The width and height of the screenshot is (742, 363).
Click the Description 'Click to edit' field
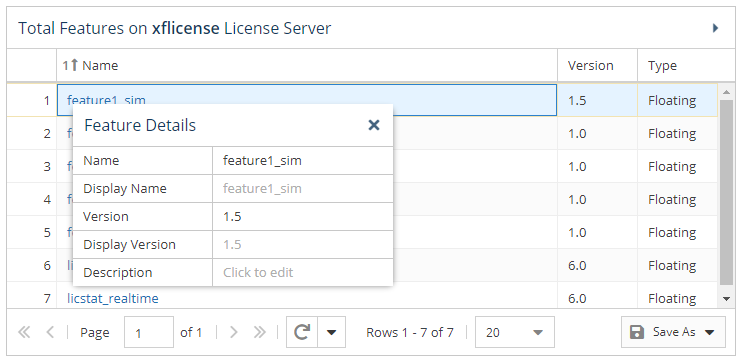tap(302, 272)
